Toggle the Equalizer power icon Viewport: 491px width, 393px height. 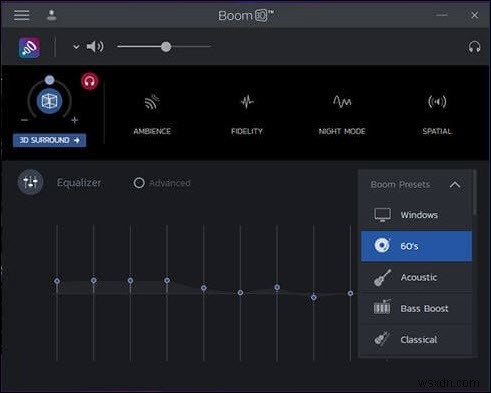pos(30,182)
